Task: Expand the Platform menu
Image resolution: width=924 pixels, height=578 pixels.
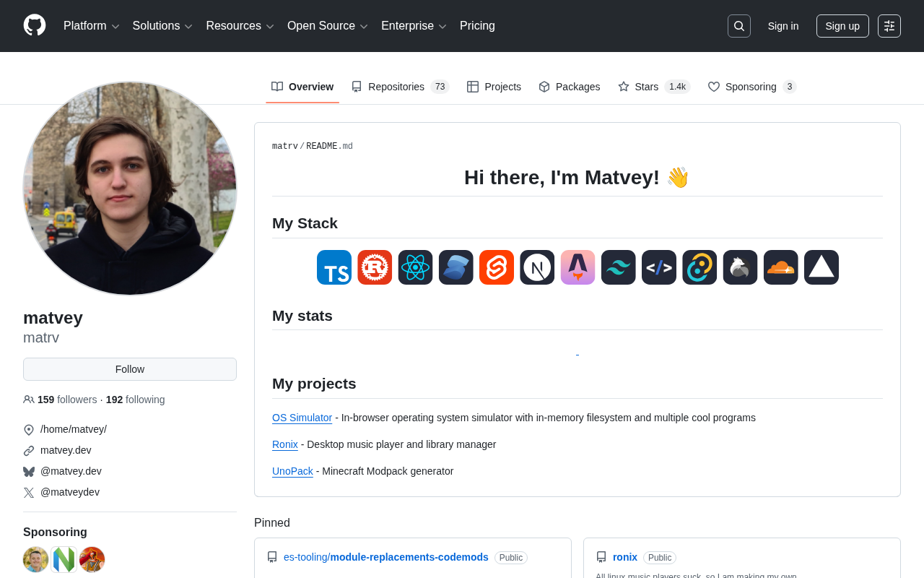Action: [x=92, y=26]
